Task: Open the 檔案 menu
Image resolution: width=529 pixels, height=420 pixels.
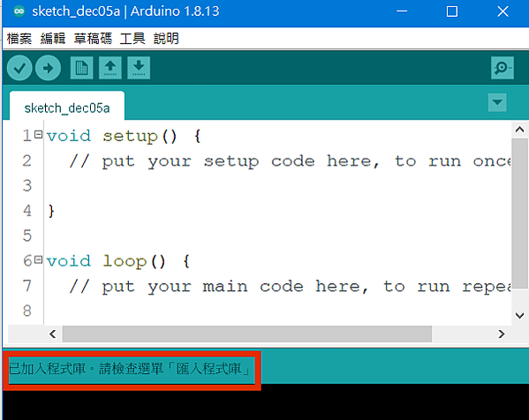Action: [x=19, y=39]
